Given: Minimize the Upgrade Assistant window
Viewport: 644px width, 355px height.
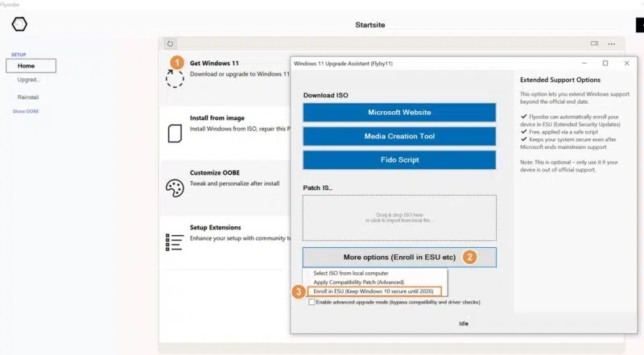Looking at the screenshot, I should (x=584, y=64).
